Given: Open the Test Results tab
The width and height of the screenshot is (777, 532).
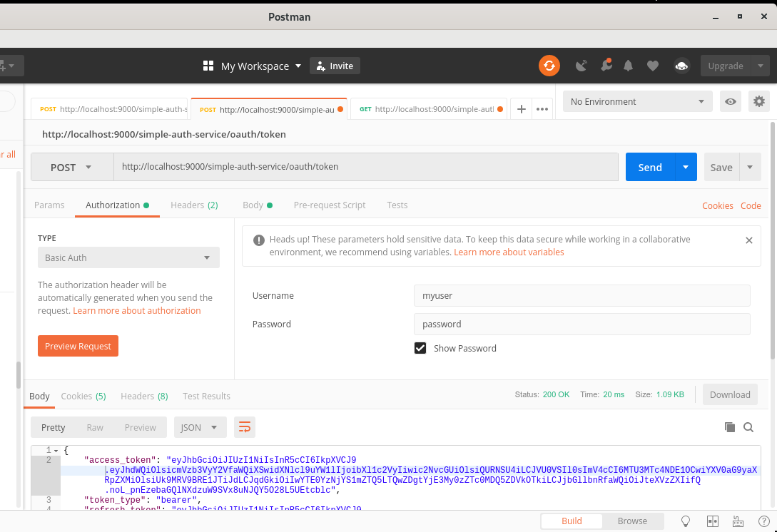Looking at the screenshot, I should [x=206, y=397].
